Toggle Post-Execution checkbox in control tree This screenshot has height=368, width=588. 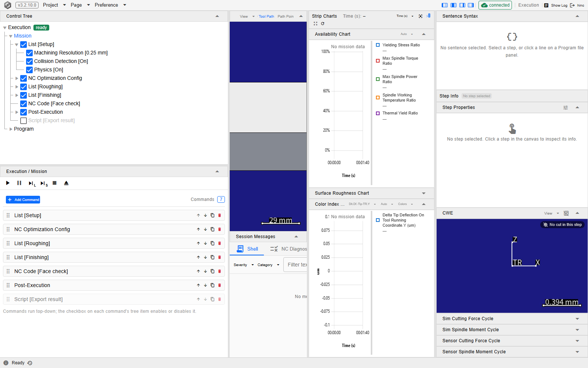(24, 112)
